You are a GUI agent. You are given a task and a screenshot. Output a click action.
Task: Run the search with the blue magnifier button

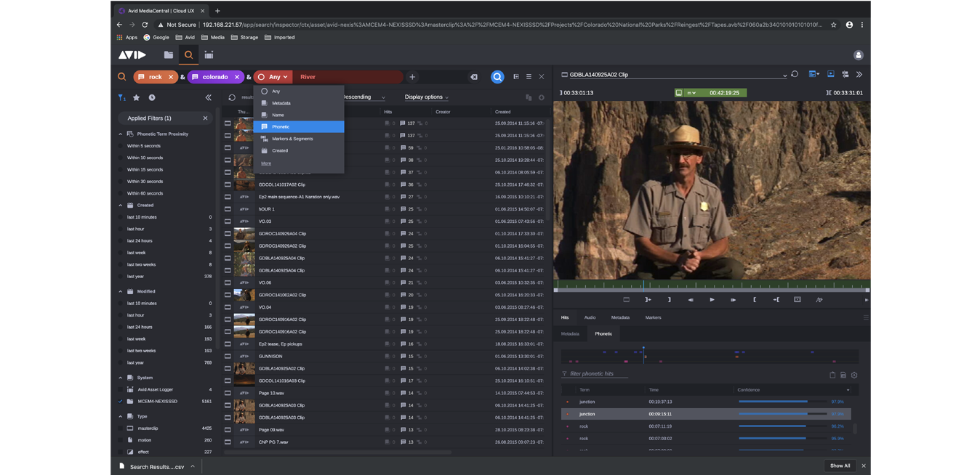[x=497, y=77]
